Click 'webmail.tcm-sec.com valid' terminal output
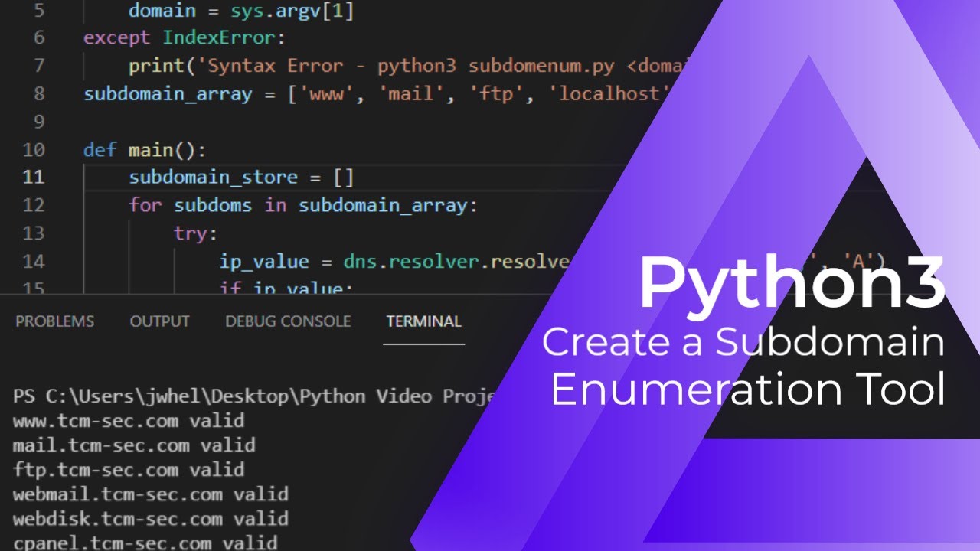 (151, 494)
